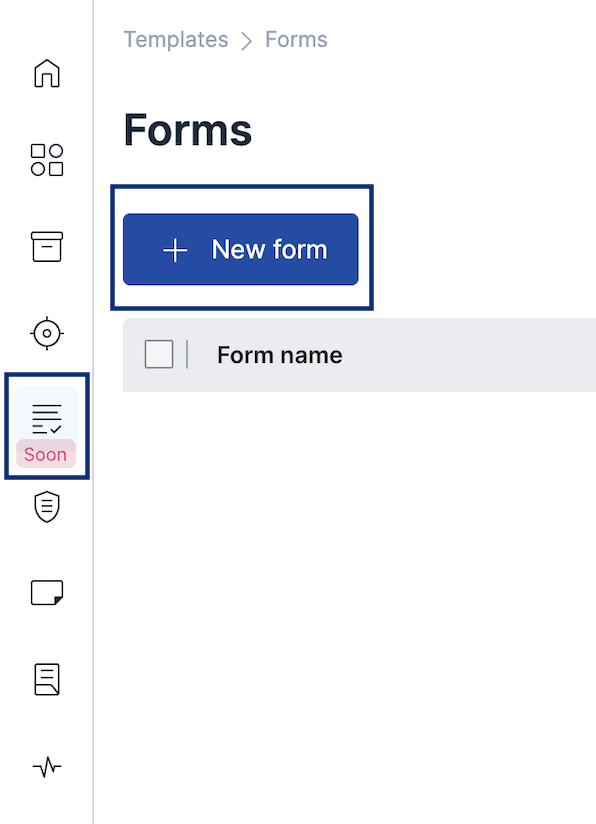
Task: Click the Soon badge in sidebar
Action: pyautogui.click(x=45, y=454)
